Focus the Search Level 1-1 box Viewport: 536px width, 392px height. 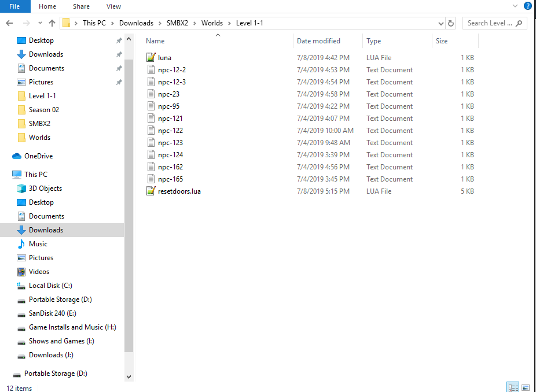coord(495,23)
